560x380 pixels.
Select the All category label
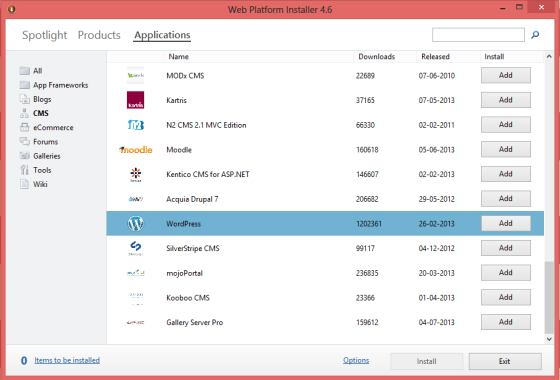pos(38,71)
